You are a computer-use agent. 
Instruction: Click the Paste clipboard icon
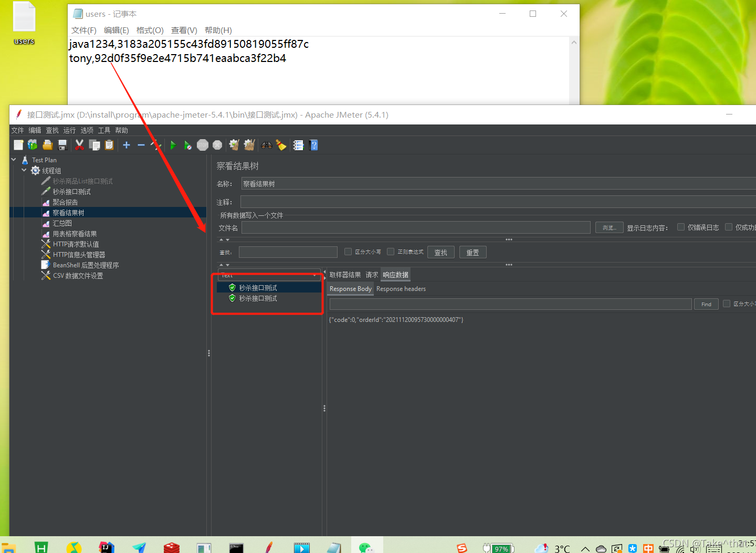109,145
